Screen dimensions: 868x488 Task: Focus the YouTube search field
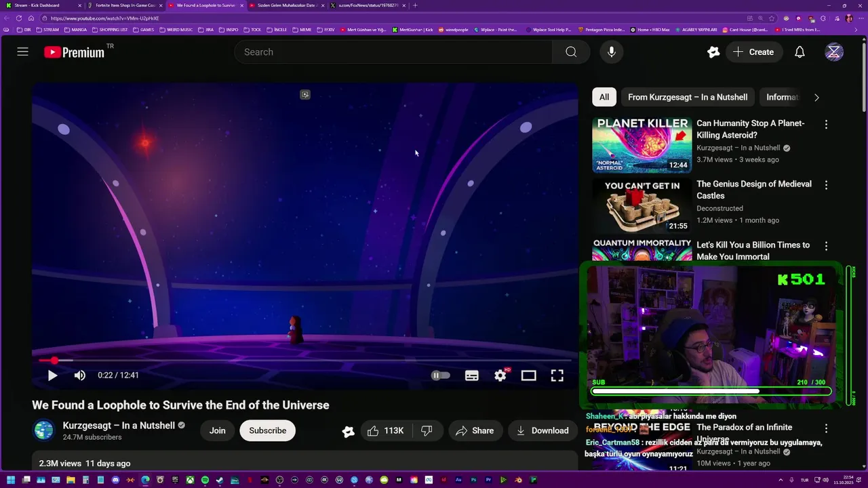click(x=393, y=52)
